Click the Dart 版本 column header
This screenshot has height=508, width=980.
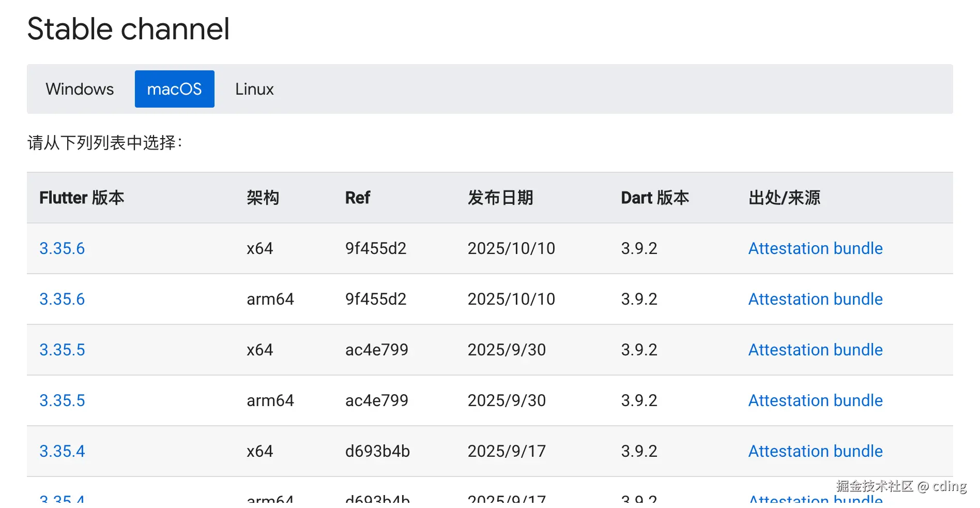coord(655,198)
